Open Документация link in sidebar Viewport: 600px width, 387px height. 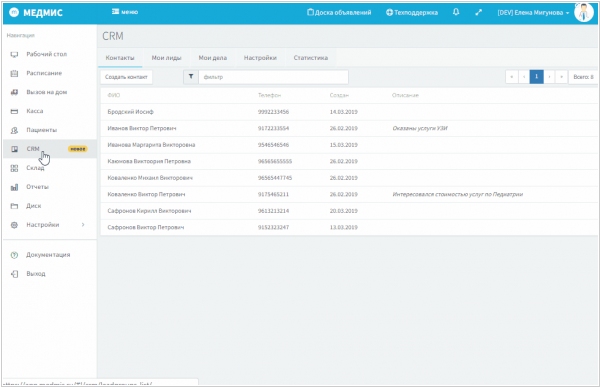[48, 255]
